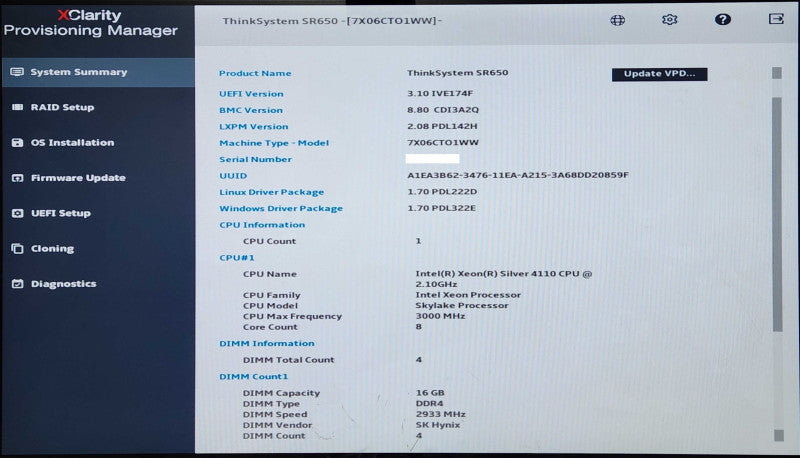Click the CPU Family label

coord(271,295)
